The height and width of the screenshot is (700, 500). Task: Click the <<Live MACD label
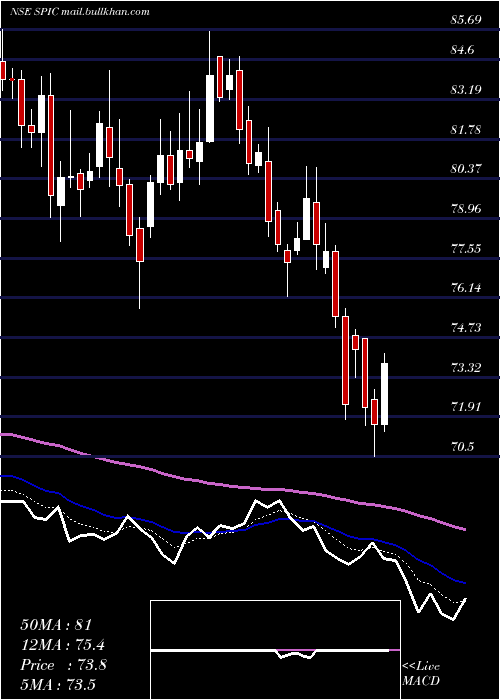coord(421,673)
